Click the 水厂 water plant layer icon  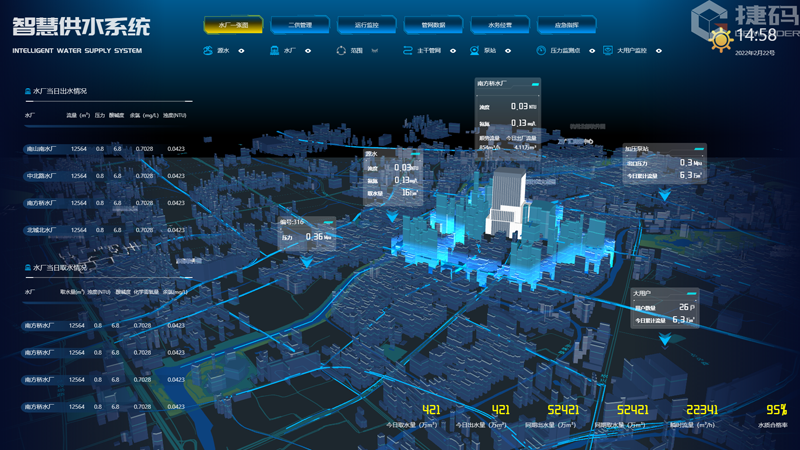point(274,51)
